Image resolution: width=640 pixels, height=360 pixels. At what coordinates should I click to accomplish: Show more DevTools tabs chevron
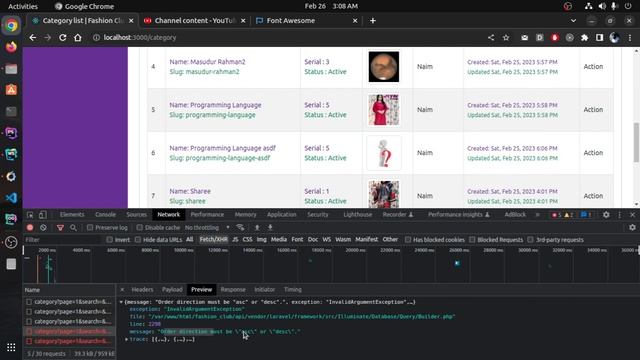coord(538,215)
